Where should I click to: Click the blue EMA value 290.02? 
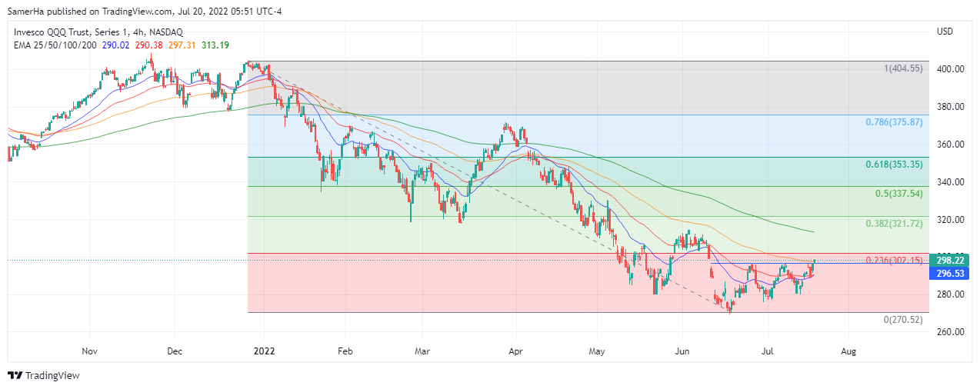[115, 45]
